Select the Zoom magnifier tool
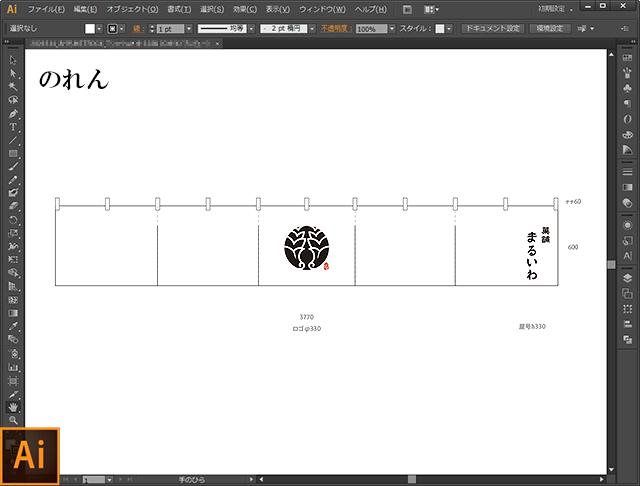Screen dimensions: 640x486 coord(13,420)
